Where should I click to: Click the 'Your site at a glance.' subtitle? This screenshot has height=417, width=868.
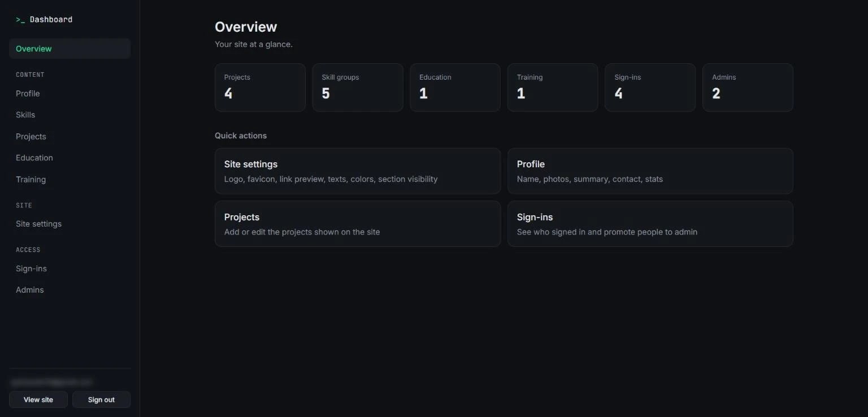pyautogui.click(x=254, y=44)
